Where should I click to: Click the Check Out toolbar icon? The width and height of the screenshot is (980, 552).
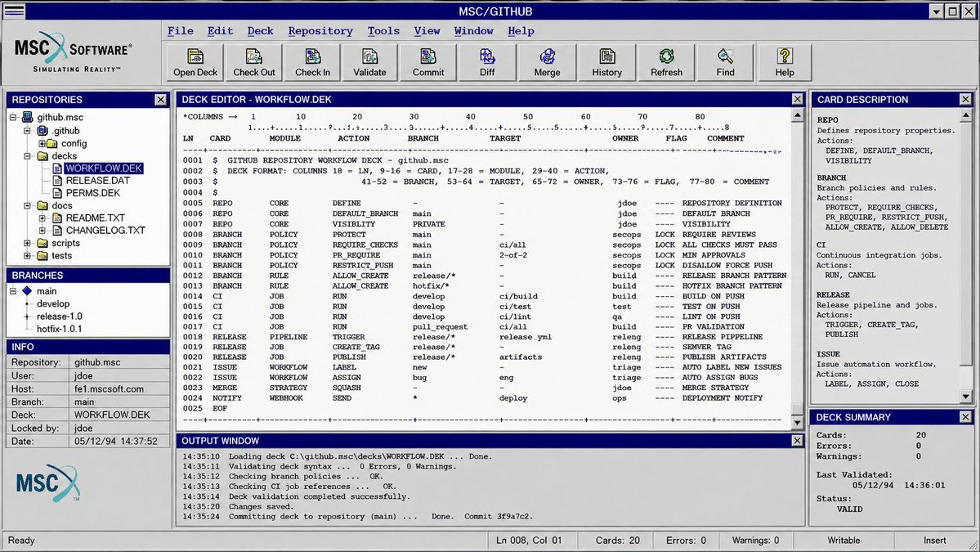tap(253, 62)
